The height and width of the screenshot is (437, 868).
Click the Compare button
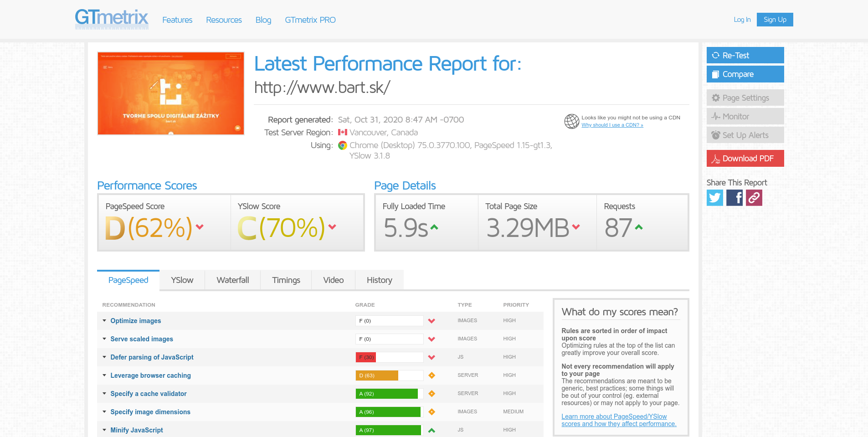click(x=745, y=74)
